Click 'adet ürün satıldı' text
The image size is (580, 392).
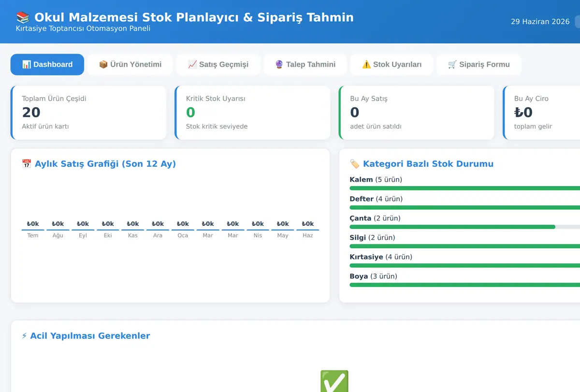click(x=376, y=127)
